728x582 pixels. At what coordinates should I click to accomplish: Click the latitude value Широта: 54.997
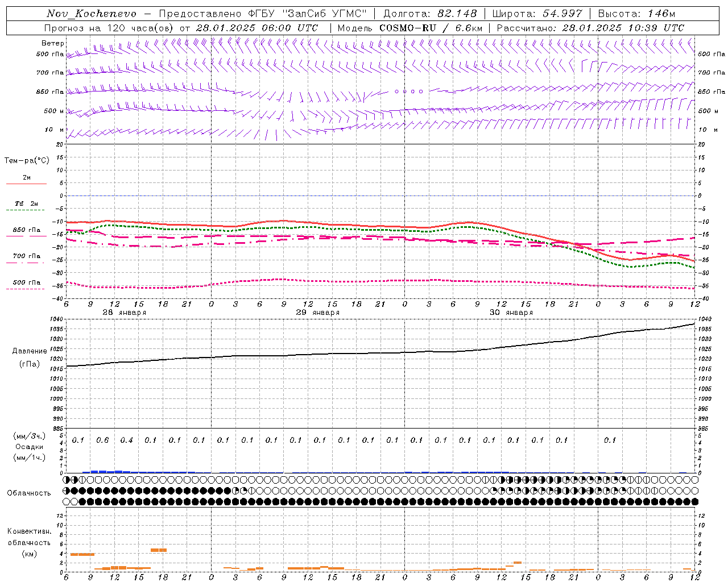(537, 14)
